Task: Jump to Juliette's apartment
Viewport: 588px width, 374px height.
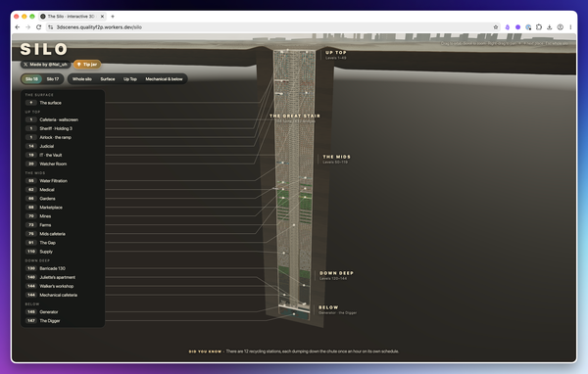Action: point(63,277)
